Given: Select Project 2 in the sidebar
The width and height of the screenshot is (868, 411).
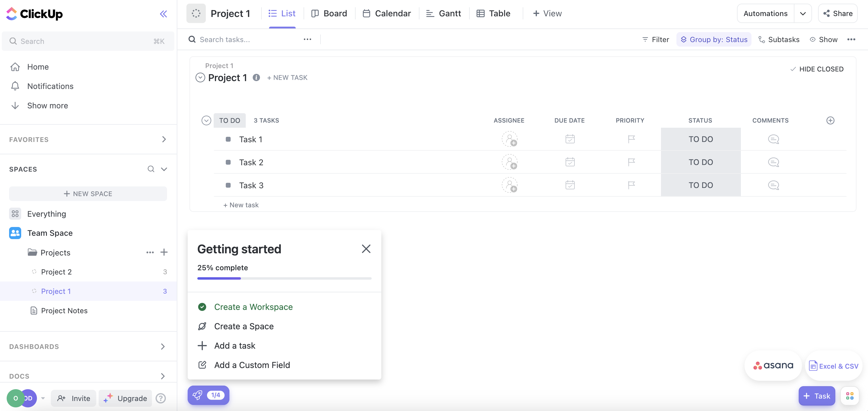Looking at the screenshot, I should 57,271.
